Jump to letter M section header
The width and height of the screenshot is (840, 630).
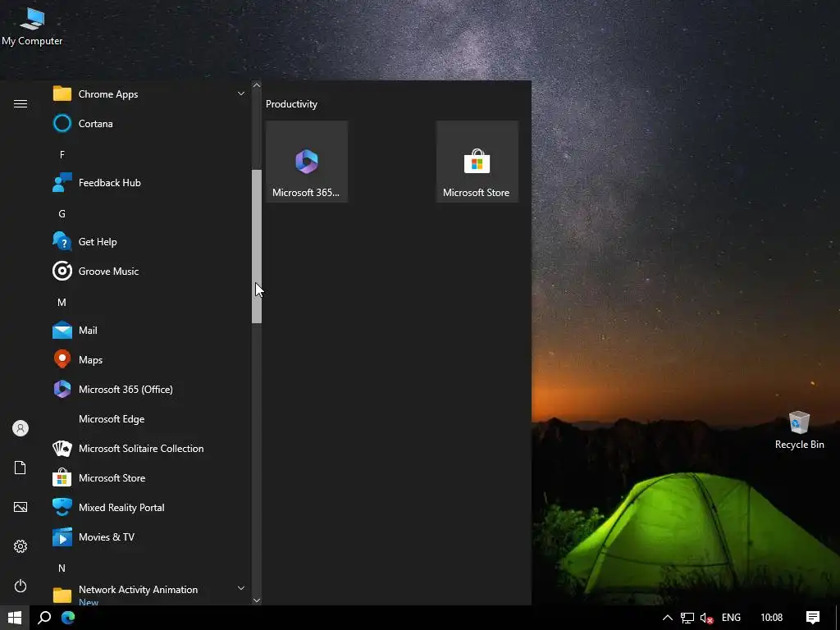point(62,303)
